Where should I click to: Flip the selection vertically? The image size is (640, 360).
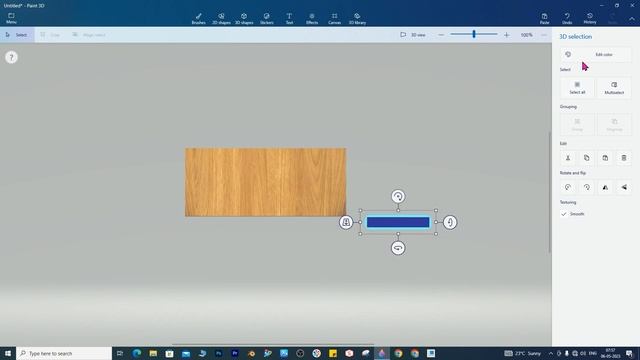pyautogui.click(x=624, y=187)
